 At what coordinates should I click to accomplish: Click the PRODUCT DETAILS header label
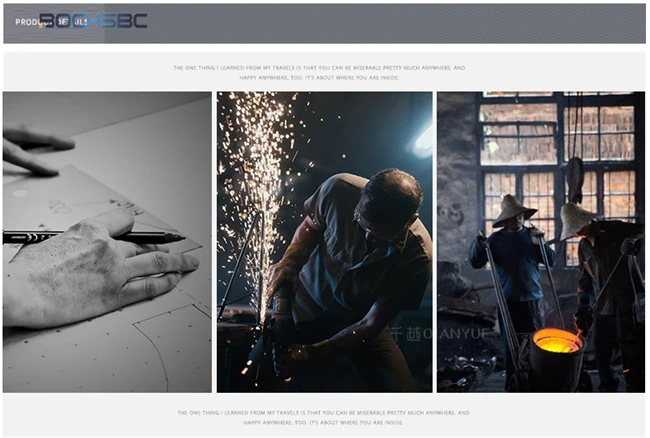pyautogui.click(x=51, y=22)
